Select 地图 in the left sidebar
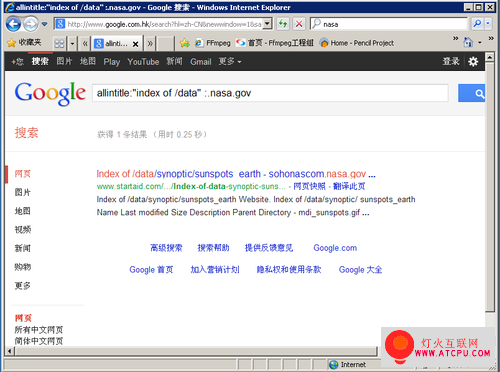Screen dimensions: 500x372 23,211
